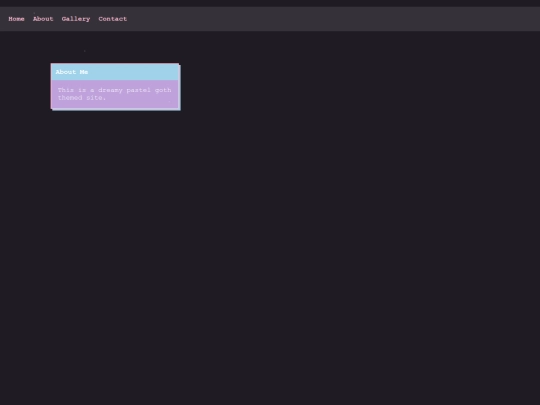Click the word 'pastel' in the card paragraph
The image size is (540, 405).
(x=138, y=90)
